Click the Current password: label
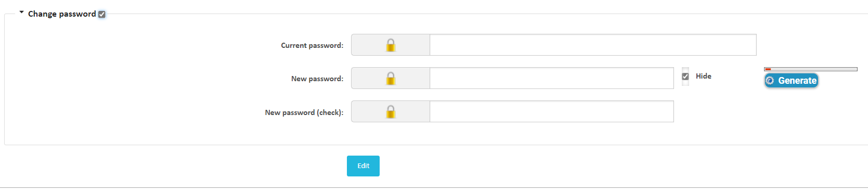The width and height of the screenshot is (868, 191). [x=312, y=45]
